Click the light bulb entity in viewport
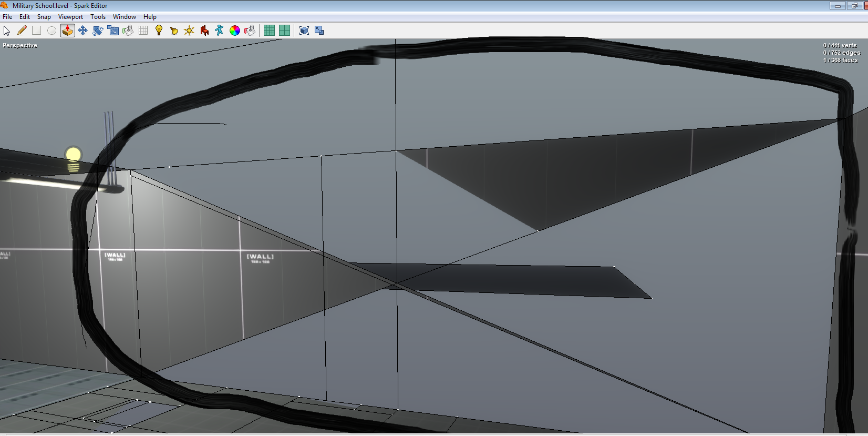This screenshot has height=436, width=868. (73, 159)
